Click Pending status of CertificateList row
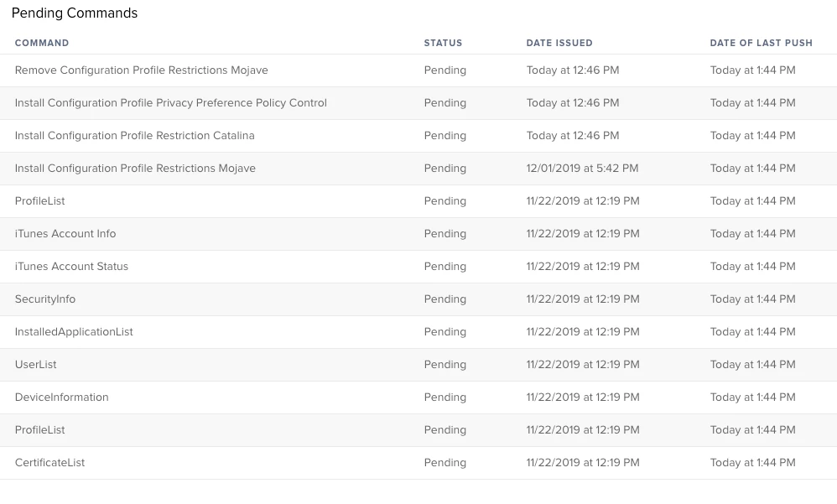 pyautogui.click(x=445, y=463)
